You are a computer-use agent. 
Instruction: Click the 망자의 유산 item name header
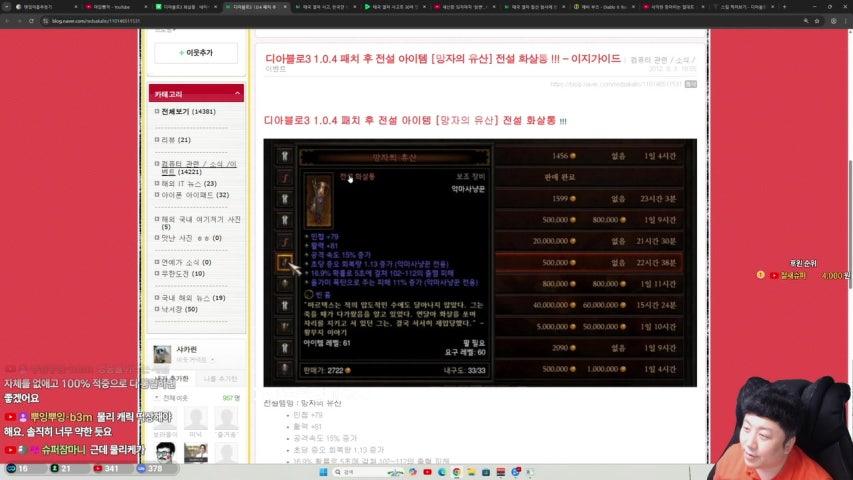click(x=394, y=157)
